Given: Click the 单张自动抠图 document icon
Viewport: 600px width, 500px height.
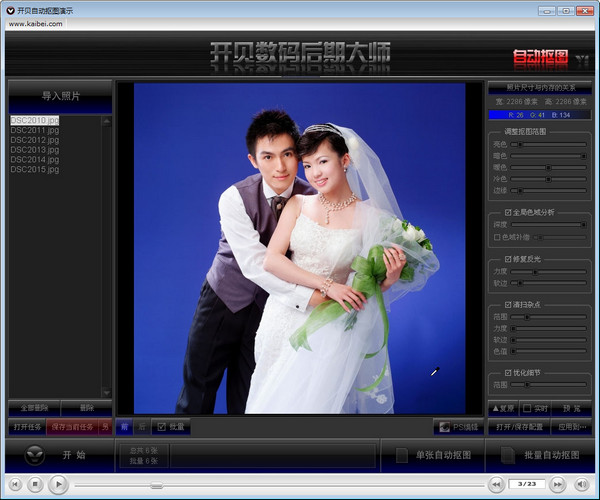Looking at the screenshot, I should 401,455.
